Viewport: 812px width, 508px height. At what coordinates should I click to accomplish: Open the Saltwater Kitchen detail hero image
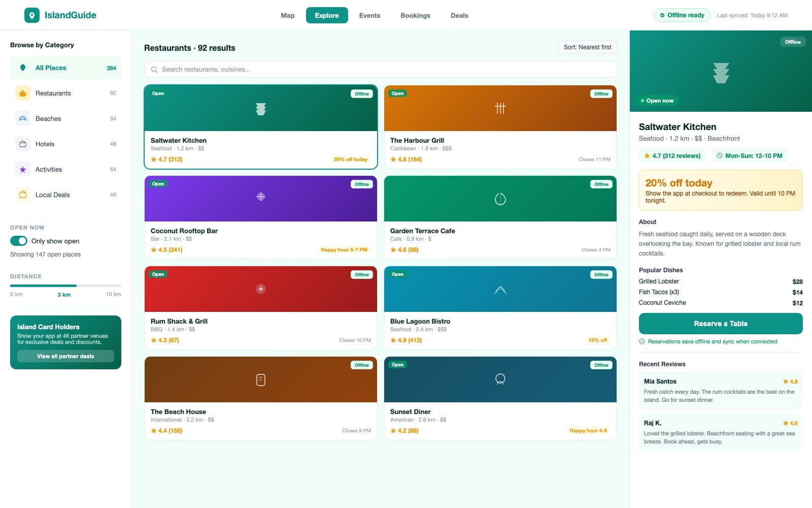721,71
